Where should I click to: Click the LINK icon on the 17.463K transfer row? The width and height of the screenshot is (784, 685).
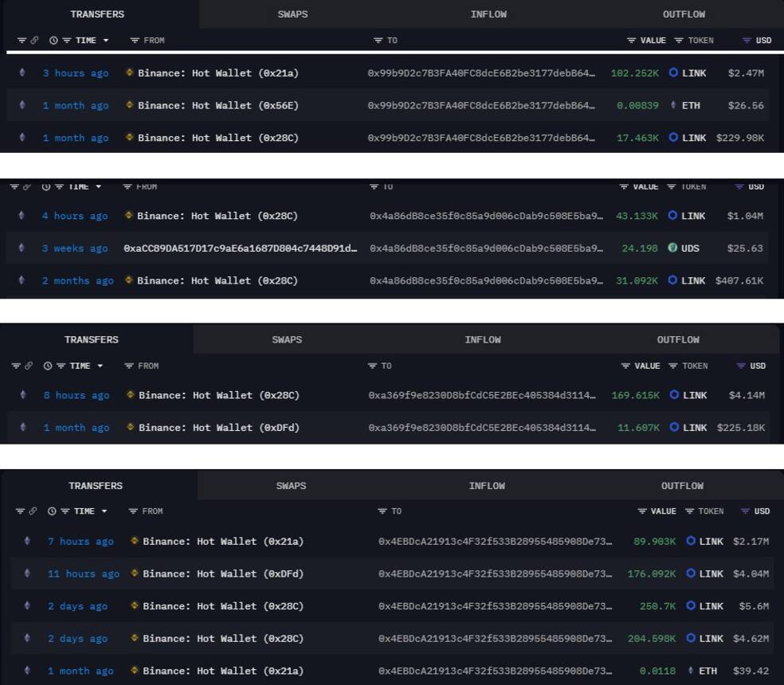(673, 137)
